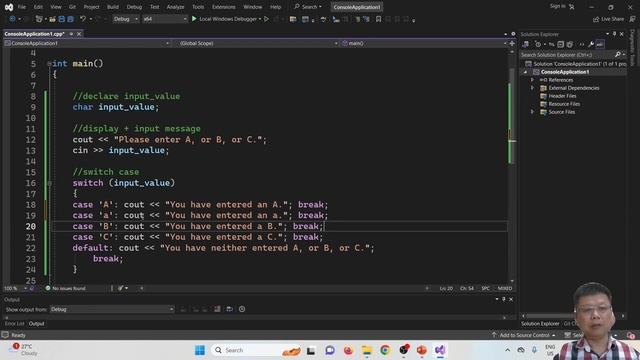Switch to the Output tab
The image size is (640, 360).
pos(36,324)
